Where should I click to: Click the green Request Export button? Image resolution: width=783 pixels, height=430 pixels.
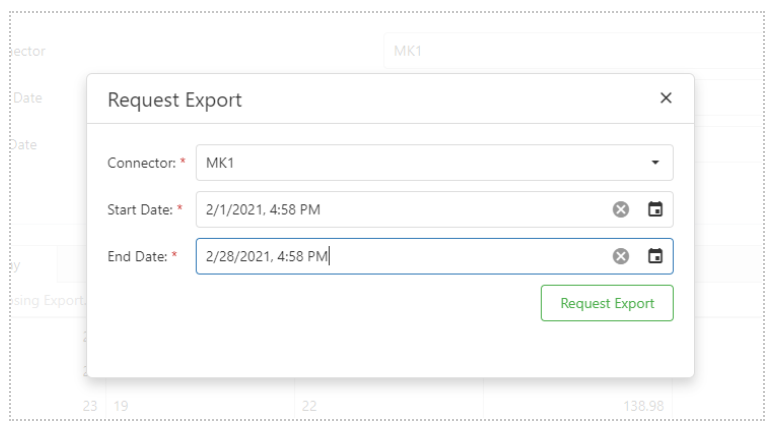tap(607, 303)
